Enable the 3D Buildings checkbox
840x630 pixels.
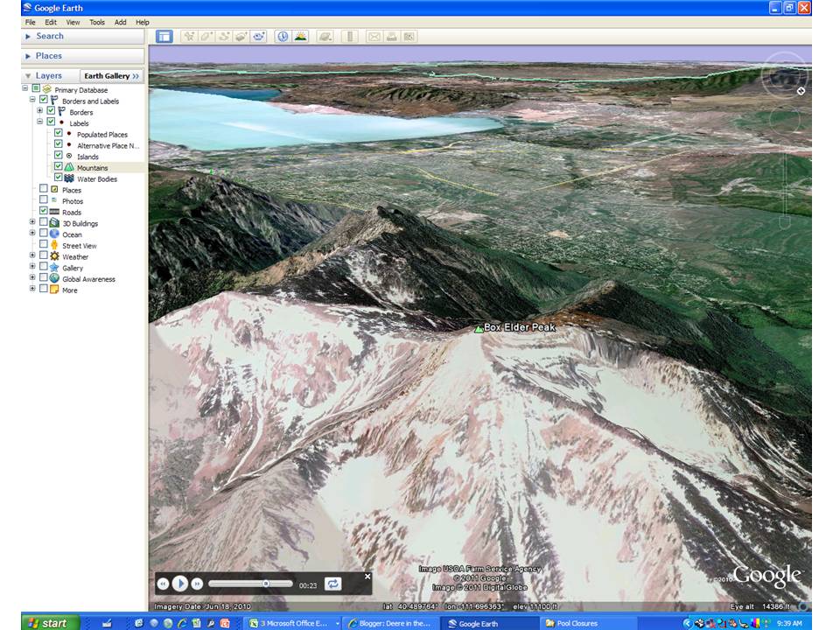tap(44, 221)
